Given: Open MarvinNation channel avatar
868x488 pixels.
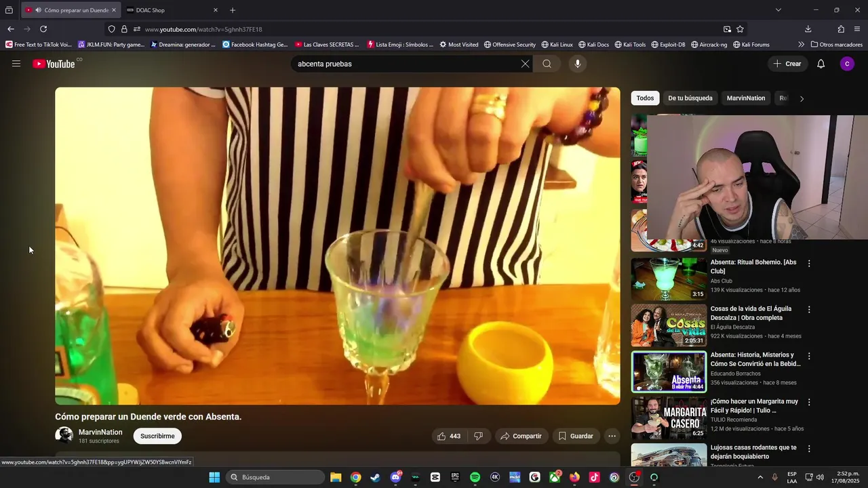Looking at the screenshot, I should [x=64, y=435].
